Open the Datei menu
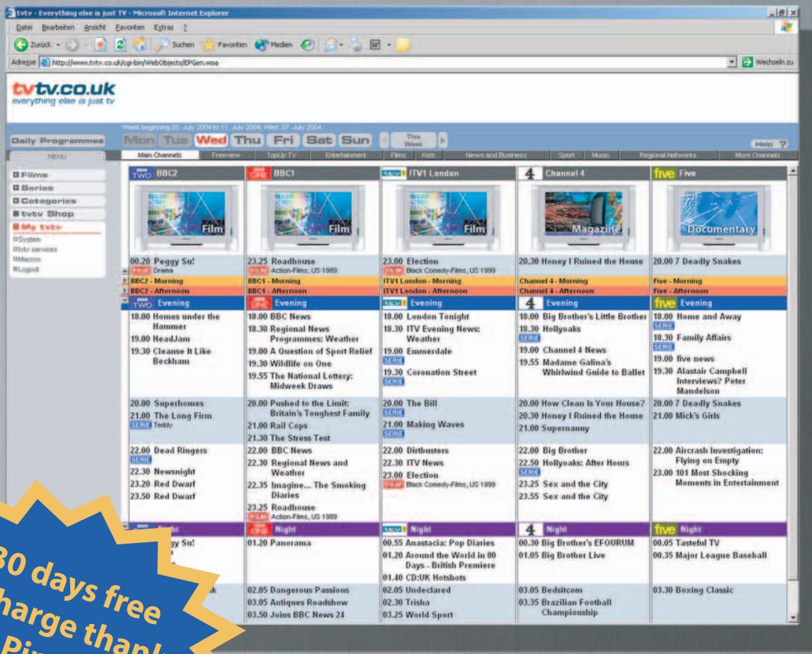Screen dimensions: 812x654 click(24, 27)
